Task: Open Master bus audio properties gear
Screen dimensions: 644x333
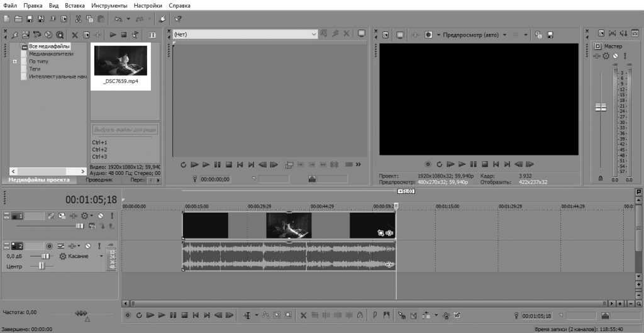Action: click(x=606, y=56)
